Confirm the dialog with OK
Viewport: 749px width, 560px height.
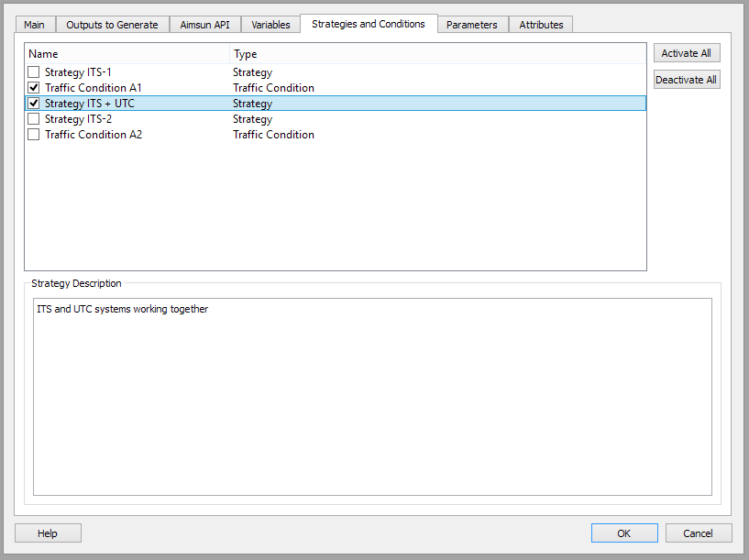point(623,533)
